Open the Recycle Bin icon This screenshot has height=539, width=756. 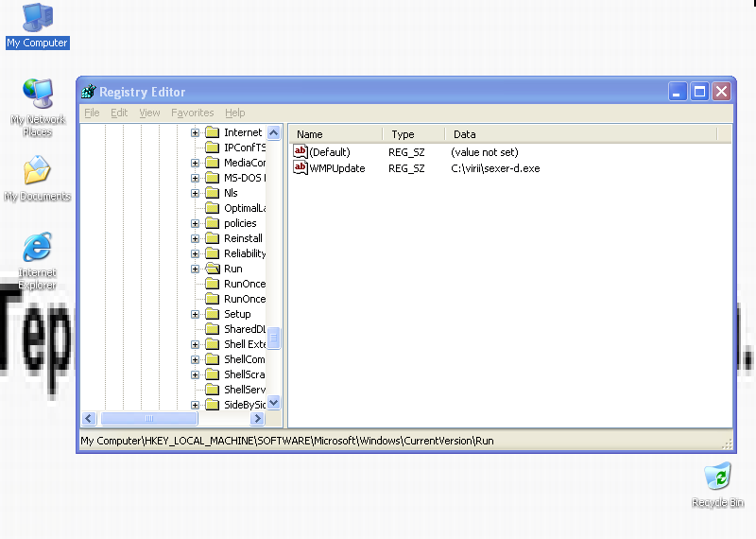tap(717, 485)
